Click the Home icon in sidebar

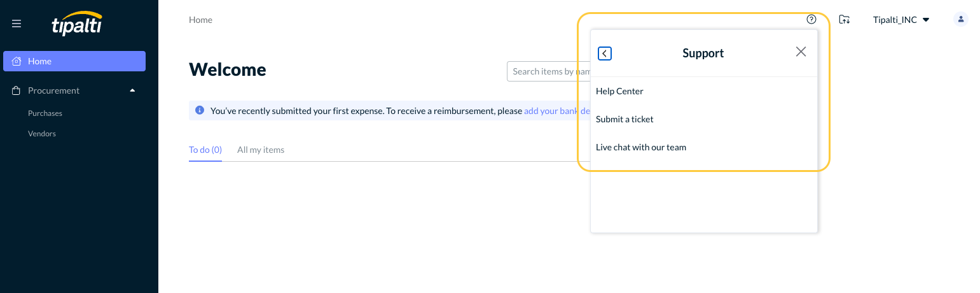pos(17,62)
